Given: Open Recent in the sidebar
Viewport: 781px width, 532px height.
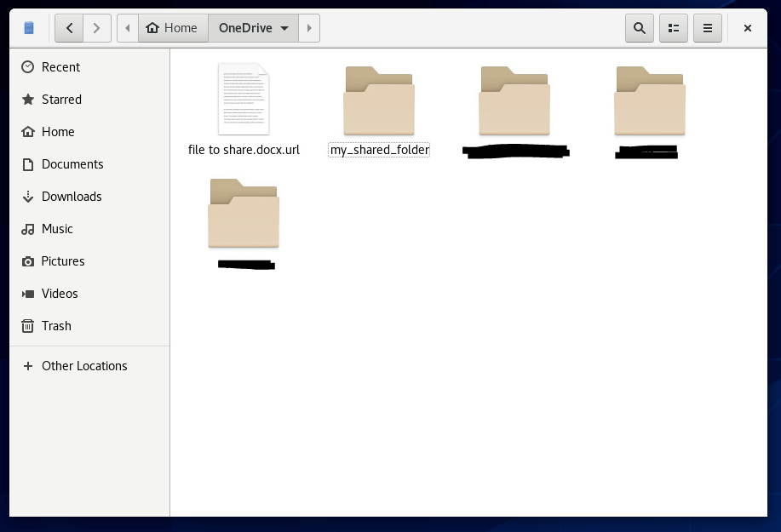Looking at the screenshot, I should (x=60, y=67).
